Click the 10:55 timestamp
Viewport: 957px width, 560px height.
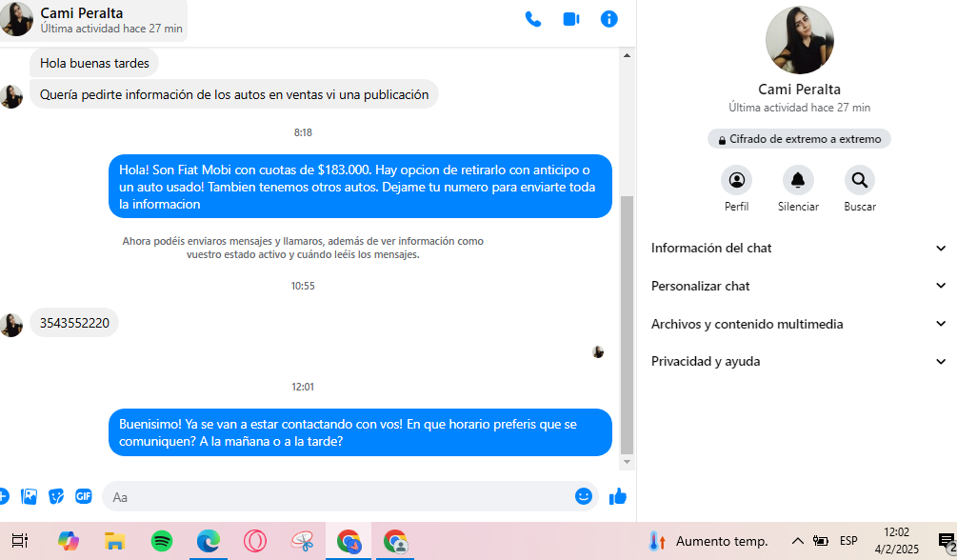pos(303,286)
